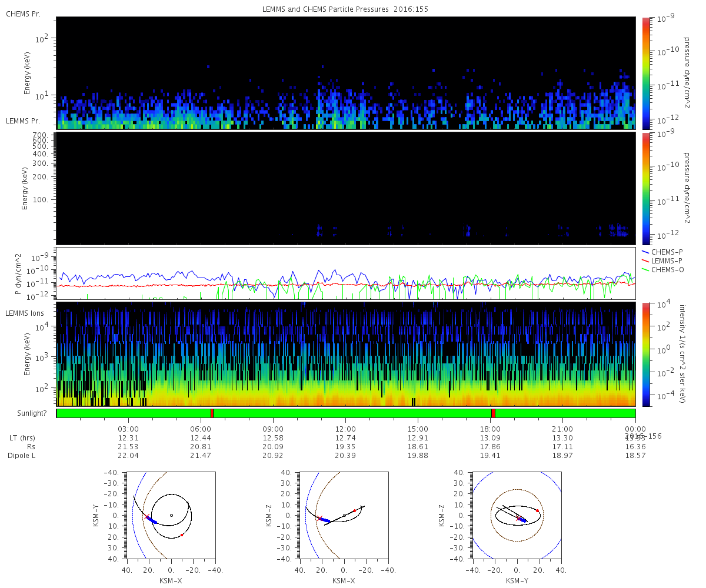Click the CHEMS Pr. panel label
Image resolution: width=706 pixels, height=588 pixels.
23,14
